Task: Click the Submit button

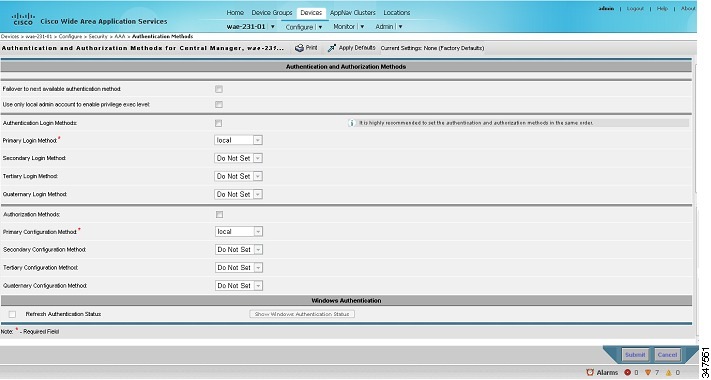Action: point(635,355)
